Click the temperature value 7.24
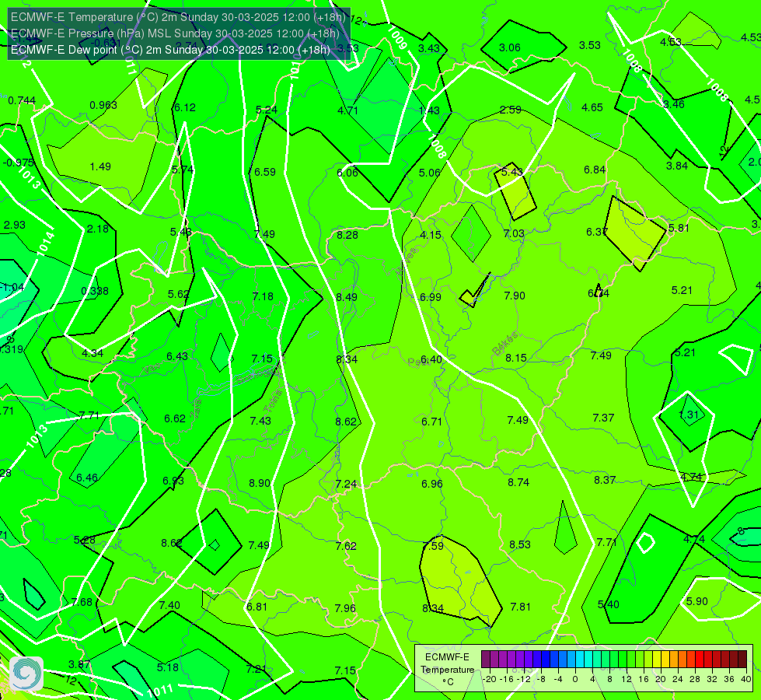 (x=346, y=484)
